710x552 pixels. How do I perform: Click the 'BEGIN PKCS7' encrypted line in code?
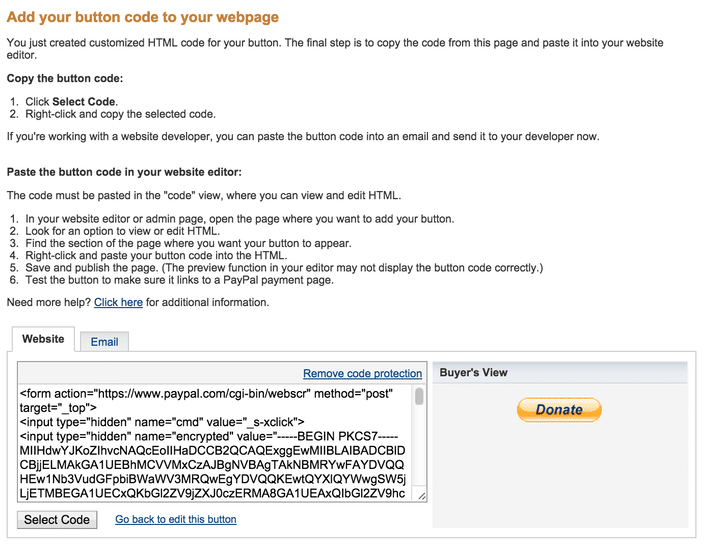[206, 437]
